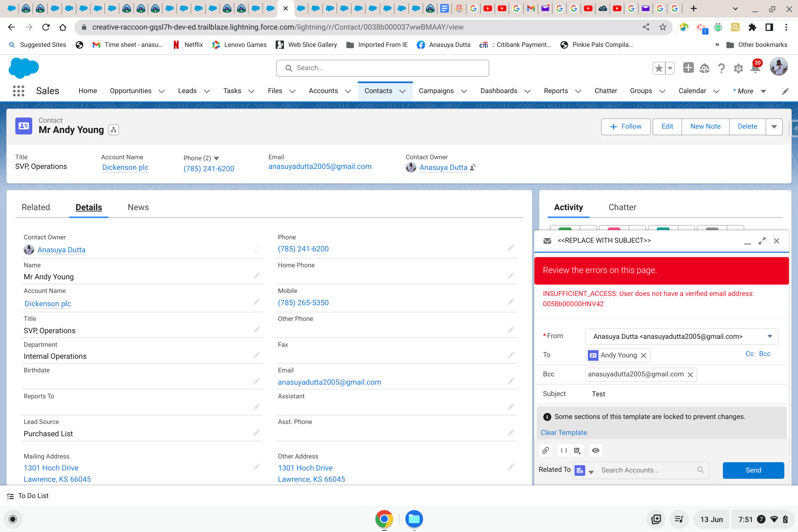798x532 pixels.
Task: Insert merge field braces icon
Action: pyautogui.click(x=564, y=451)
